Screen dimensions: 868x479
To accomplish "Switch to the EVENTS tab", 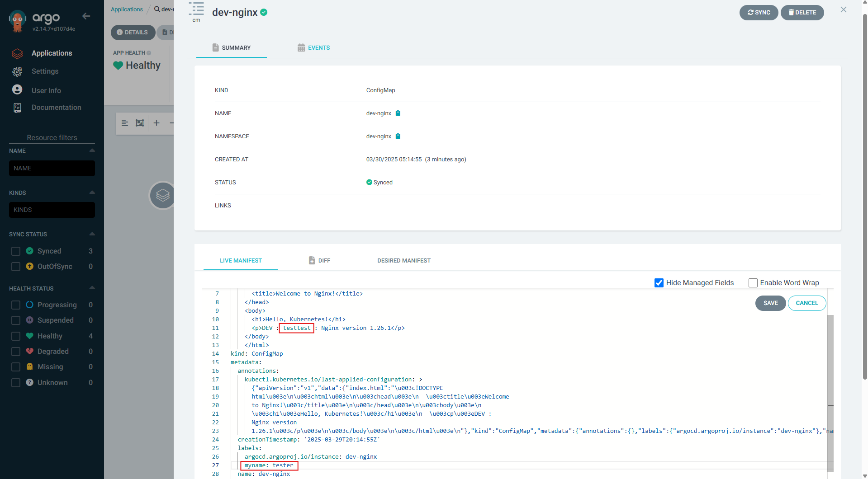I will (313, 48).
